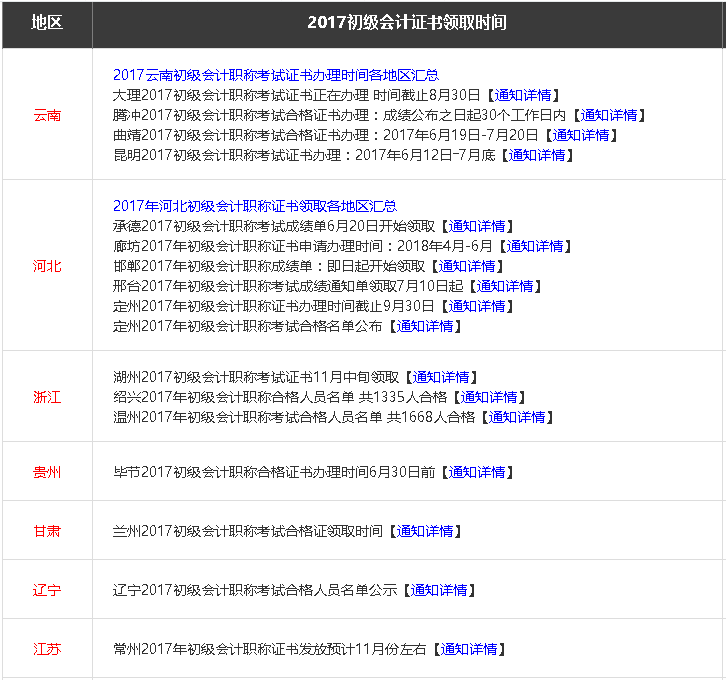Open 通知详情 for 绍兴 共1335人合格

click(x=488, y=397)
